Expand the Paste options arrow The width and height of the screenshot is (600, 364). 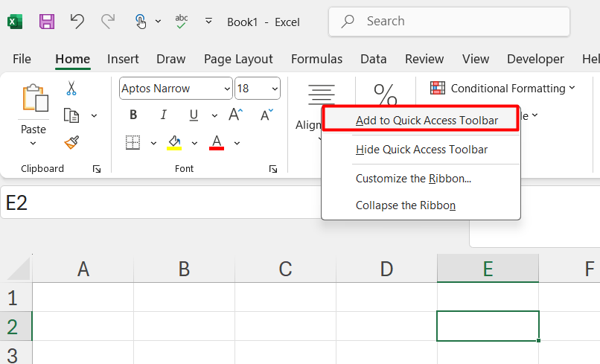click(33, 144)
